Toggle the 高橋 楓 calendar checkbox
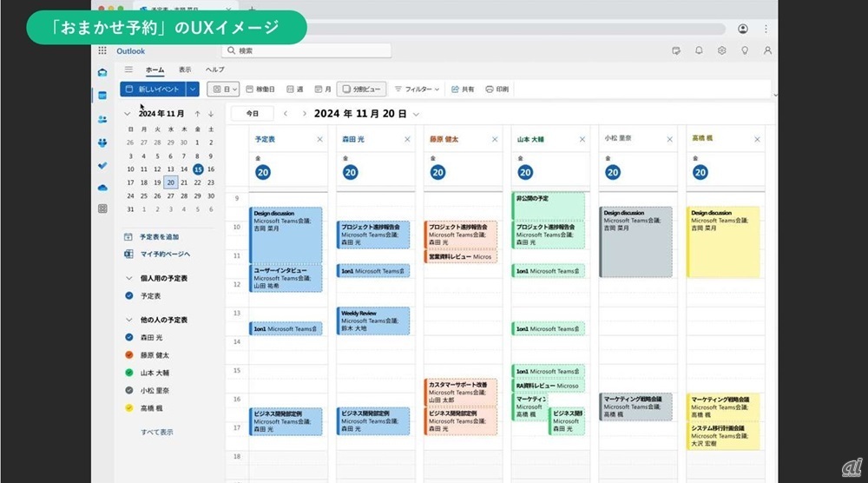This screenshot has width=868, height=483. tap(129, 407)
